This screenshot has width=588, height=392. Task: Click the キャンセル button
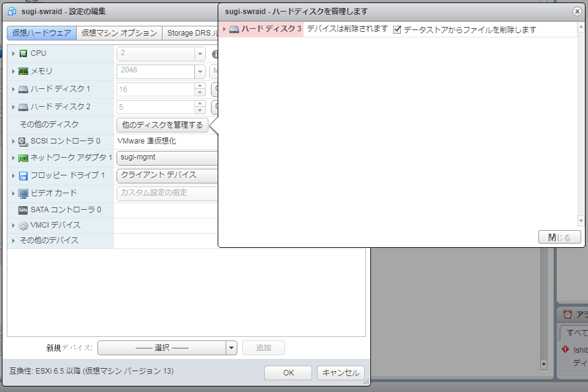tap(340, 372)
